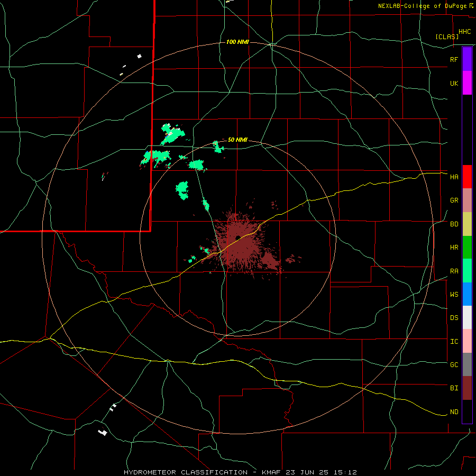Viewport: 476px width, 476px height.
Task: Click the HR dark green legend swatch
Action: pos(467,248)
